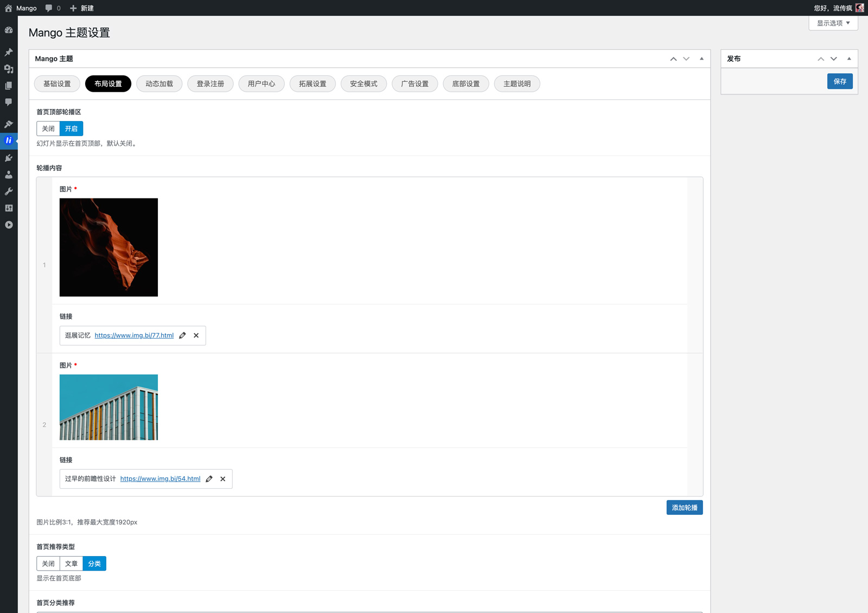Viewport: 868px width, 613px height.
Task: Turn off the 首页顶部轮播区 with 关闭
Action: pos(48,129)
